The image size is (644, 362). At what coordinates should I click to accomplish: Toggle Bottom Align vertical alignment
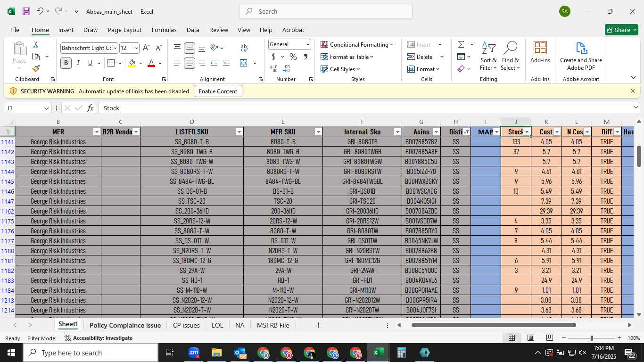click(202, 48)
